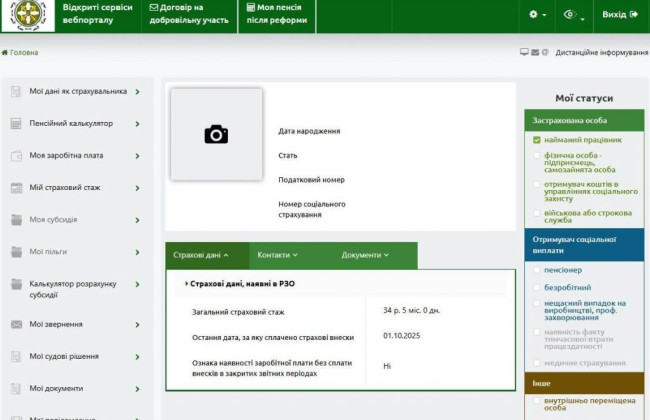The height and width of the screenshot is (420, 650).
Task: Click the Застрахована особа status header
Action: [584, 121]
